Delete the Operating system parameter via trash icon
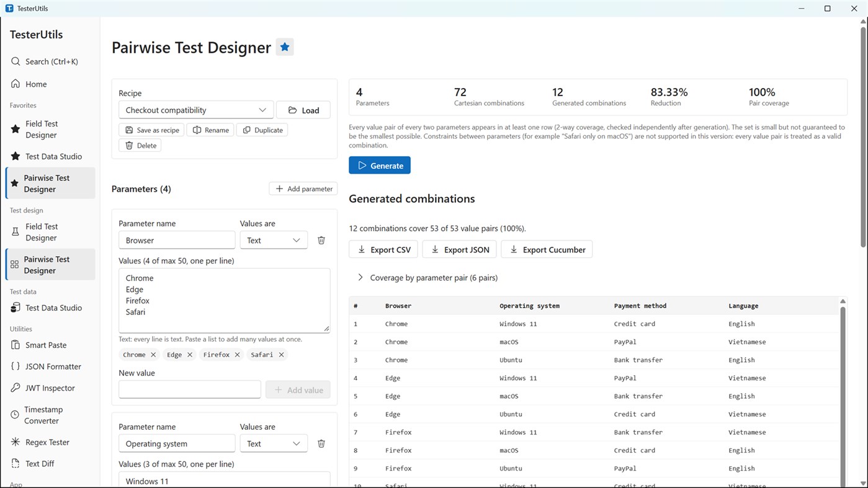868x488 pixels. [x=321, y=443]
